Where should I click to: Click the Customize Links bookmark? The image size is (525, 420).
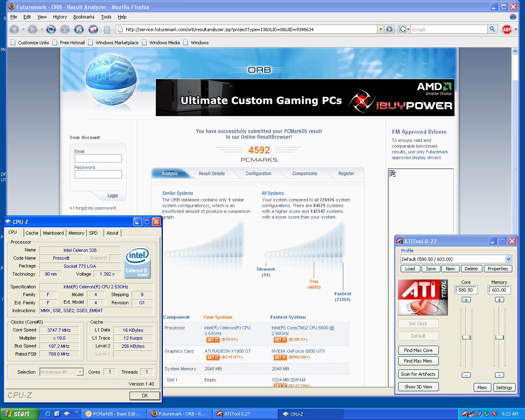click(x=30, y=43)
